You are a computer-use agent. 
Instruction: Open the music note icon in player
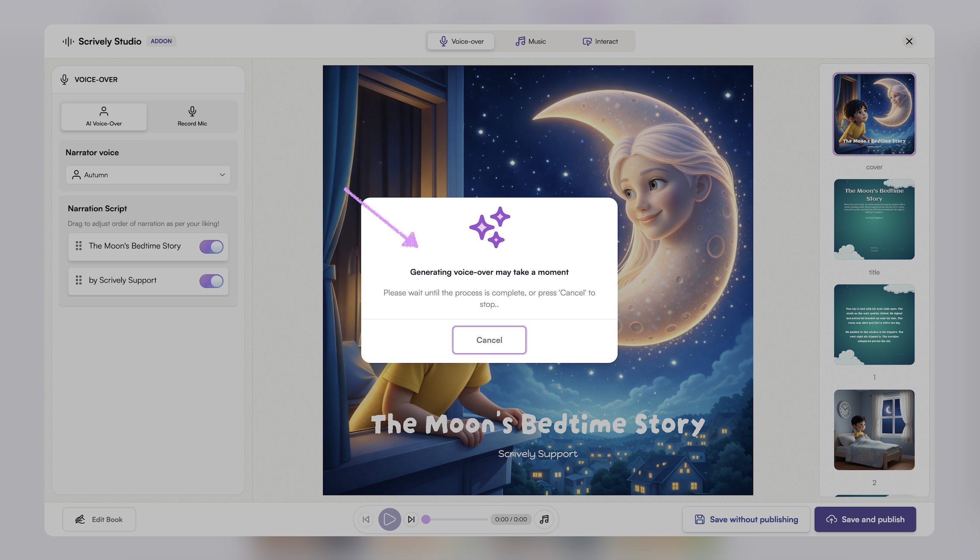click(544, 519)
